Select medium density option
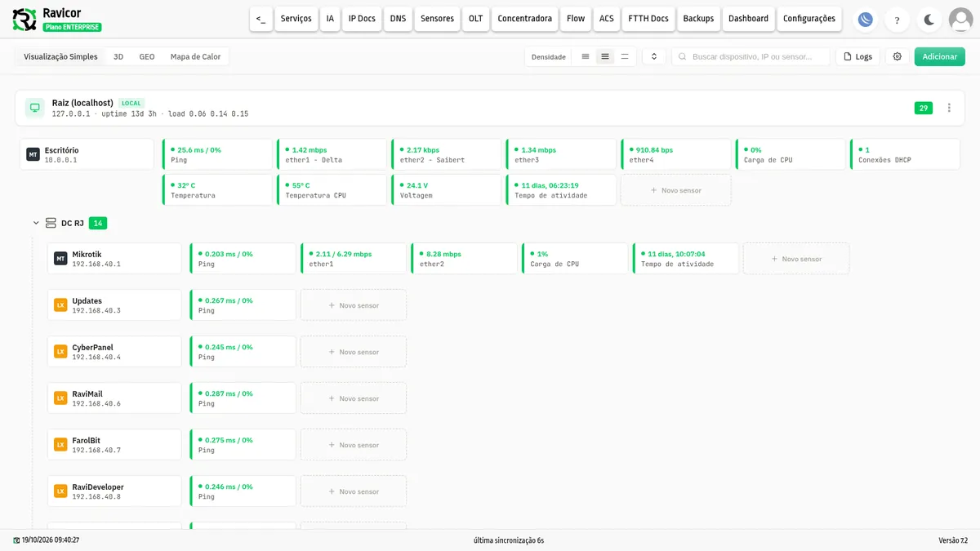The height and width of the screenshot is (551, 980). tap(604, 56)
